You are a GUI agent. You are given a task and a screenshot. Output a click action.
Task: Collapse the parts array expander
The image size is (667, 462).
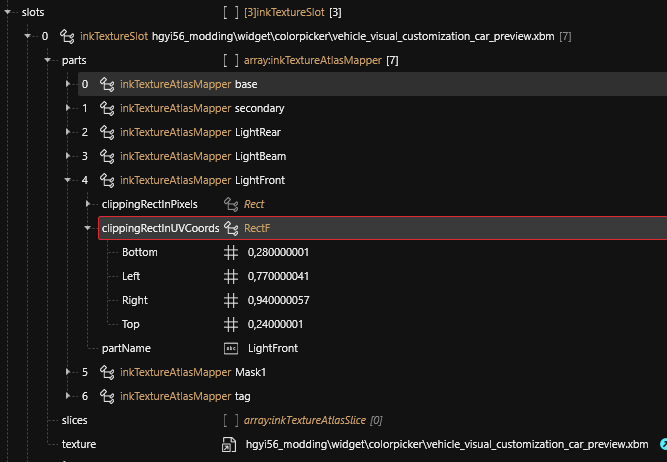pos(49,60)
